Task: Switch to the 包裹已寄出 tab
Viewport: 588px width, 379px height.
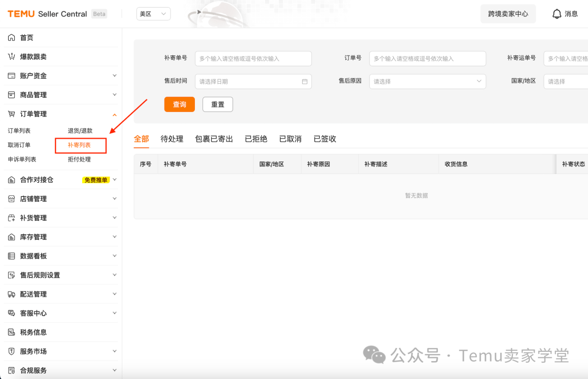Action: tap(214, 139)
